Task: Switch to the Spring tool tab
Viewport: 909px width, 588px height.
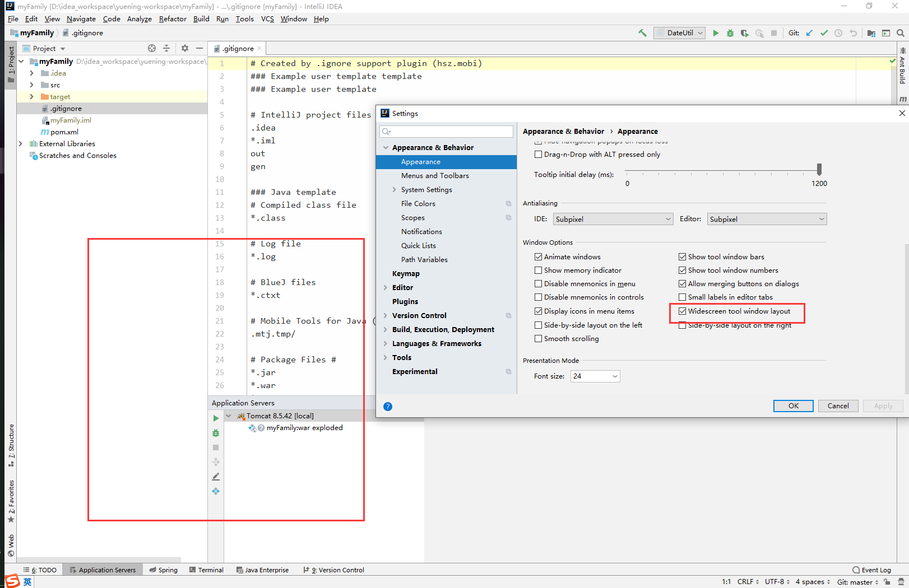Action: pyautogui.click(x=164, y=570)
